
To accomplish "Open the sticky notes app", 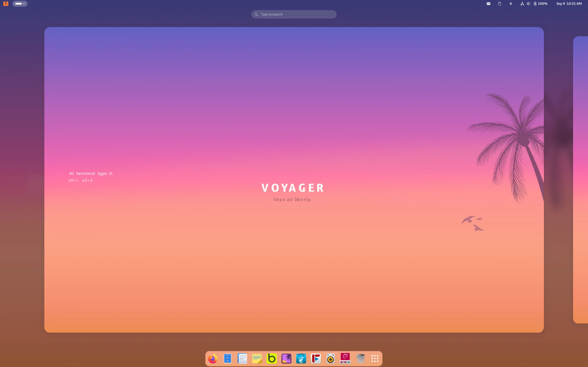I will click(x=257, y=358).
